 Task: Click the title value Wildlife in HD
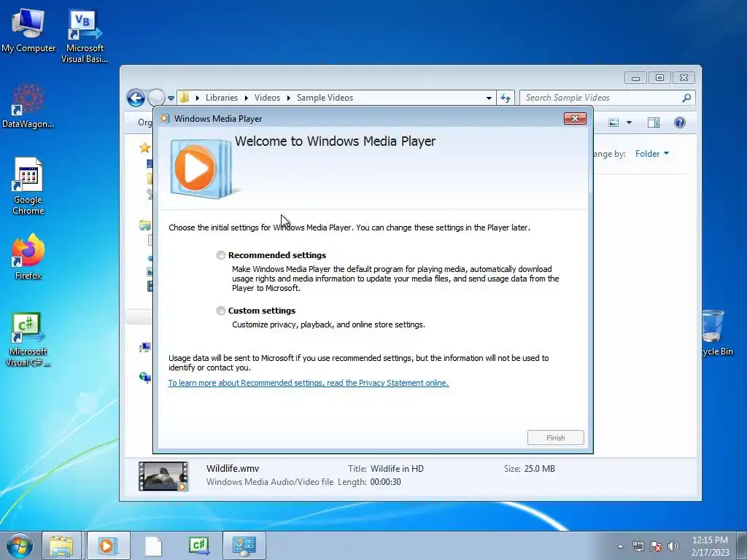(x=397, y=469)
